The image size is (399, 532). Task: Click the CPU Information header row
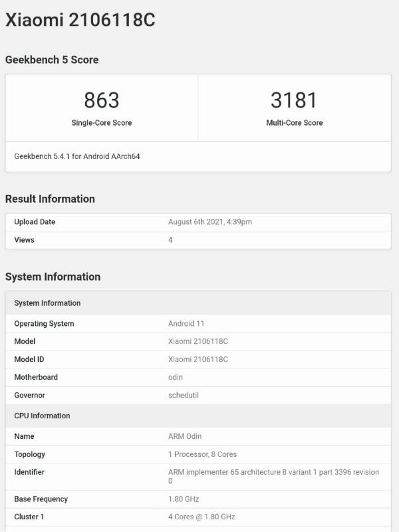[198, 416]
